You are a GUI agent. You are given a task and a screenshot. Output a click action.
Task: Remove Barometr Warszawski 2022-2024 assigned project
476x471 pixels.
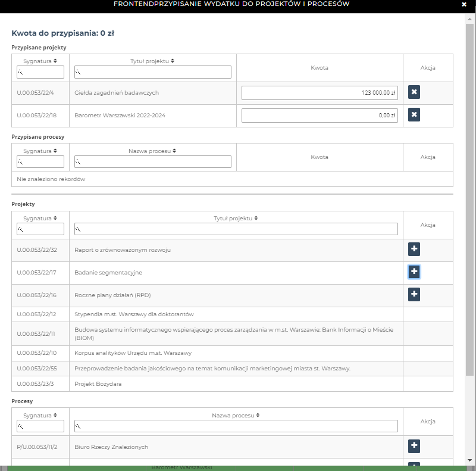(x=414, y=115)
